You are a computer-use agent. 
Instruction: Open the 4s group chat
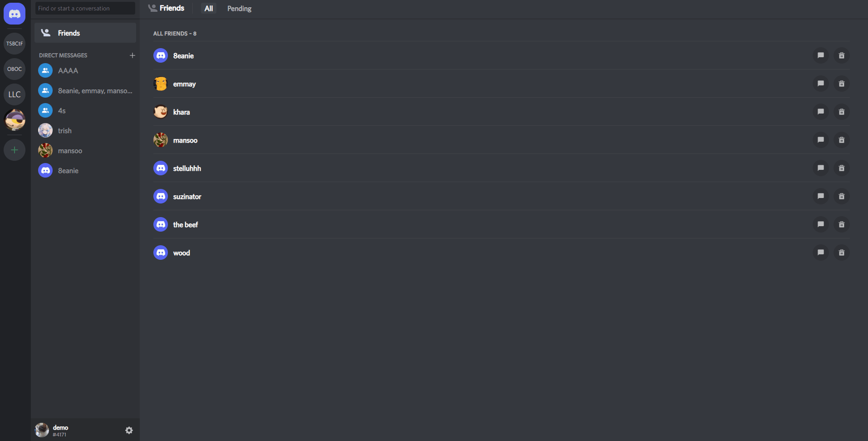click(x=85, y=111)
